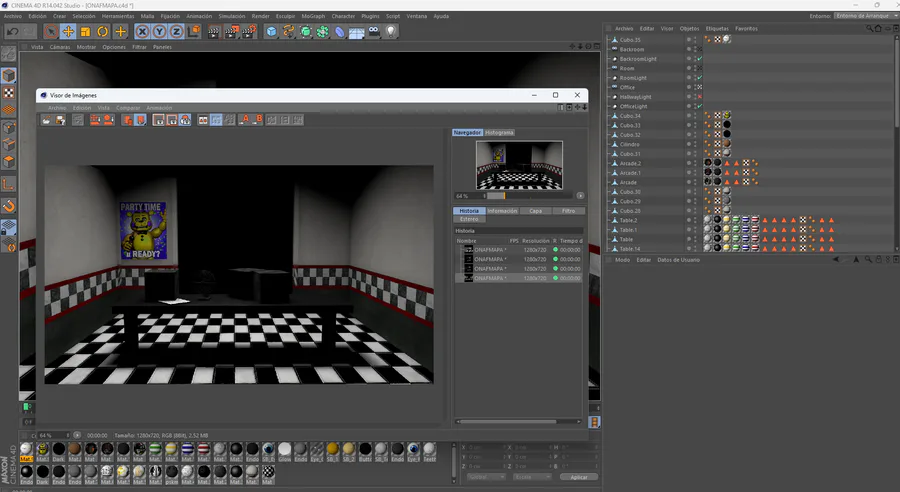Select Backroom object in Object Manager
Screen dimensions: 900x492
click(631, 49)
